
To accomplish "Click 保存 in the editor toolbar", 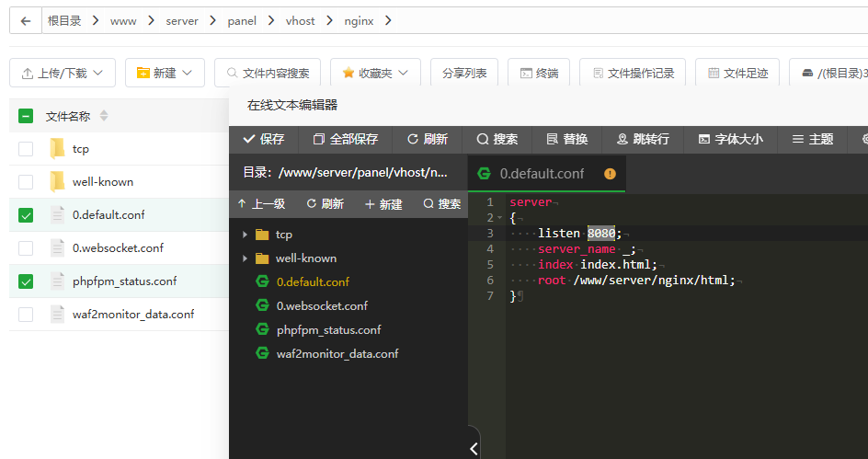I will pyautogui.click(x=264, y=139).
